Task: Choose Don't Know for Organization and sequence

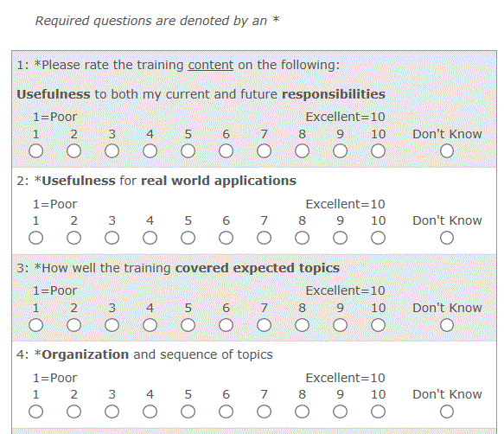Action: (x=447, y=412)
